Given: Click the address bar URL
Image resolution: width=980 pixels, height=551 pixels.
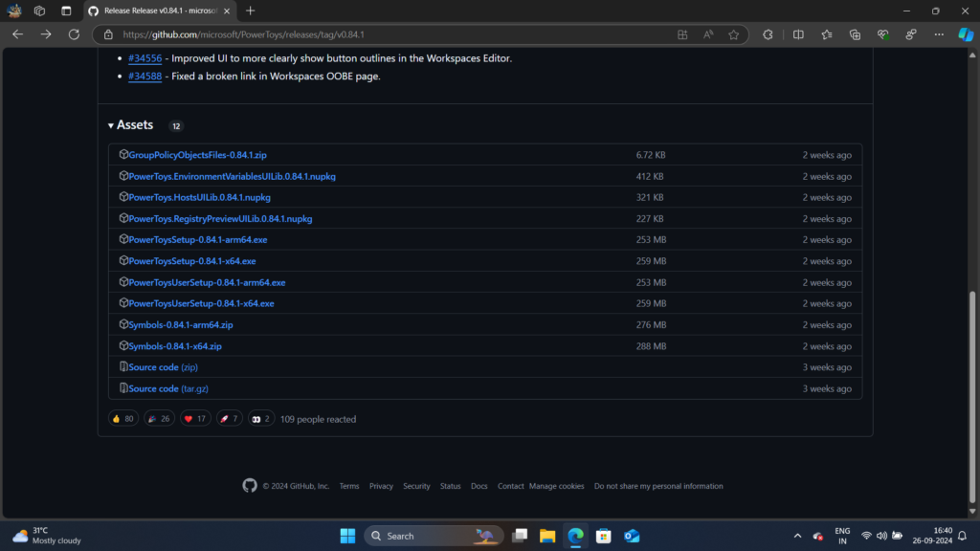Looking at the screenshot, I should pyautogui.click(x=244, y=34).
